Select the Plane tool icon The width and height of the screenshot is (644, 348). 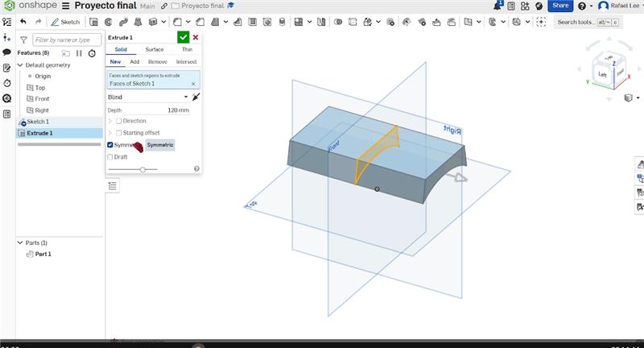(x=468, y=22)
